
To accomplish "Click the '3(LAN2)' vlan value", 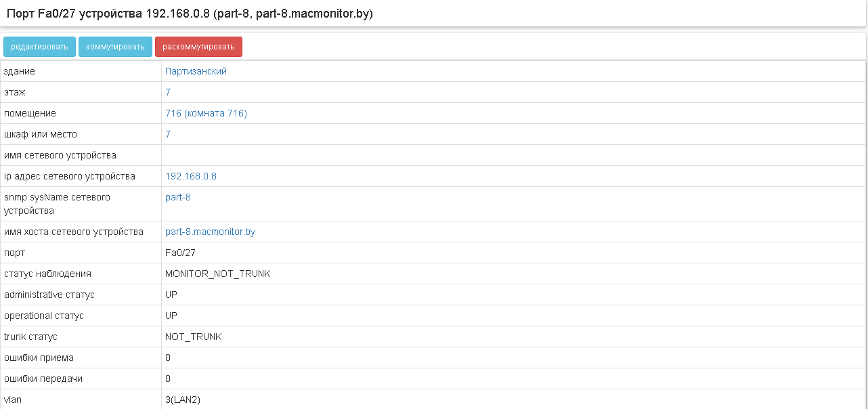I will 182,400.
